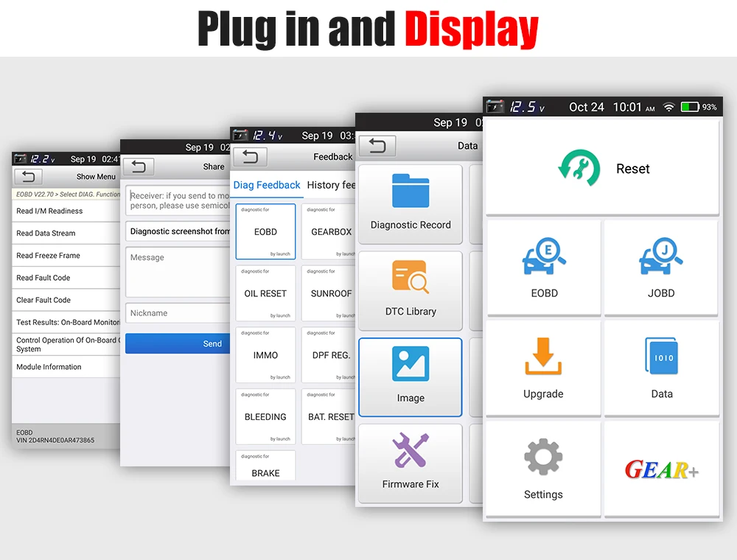737x560 pixels.
Task: Focus the Receiver input field
Action: pos(178,200)
